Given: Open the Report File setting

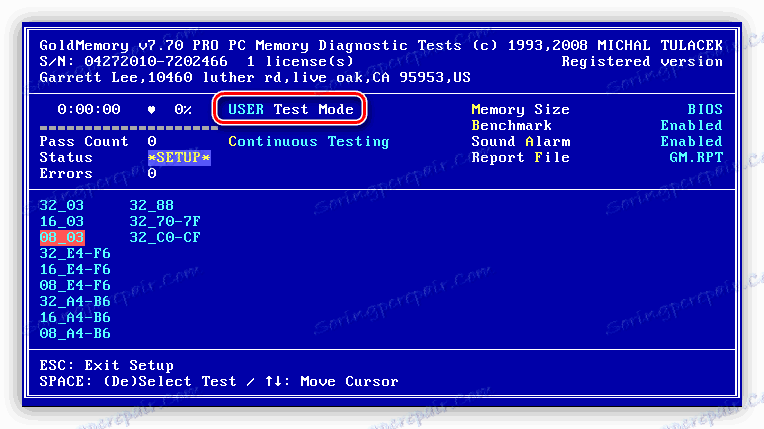Looking at the screenshot, I should pyautogui.click(x=520, y=157).
